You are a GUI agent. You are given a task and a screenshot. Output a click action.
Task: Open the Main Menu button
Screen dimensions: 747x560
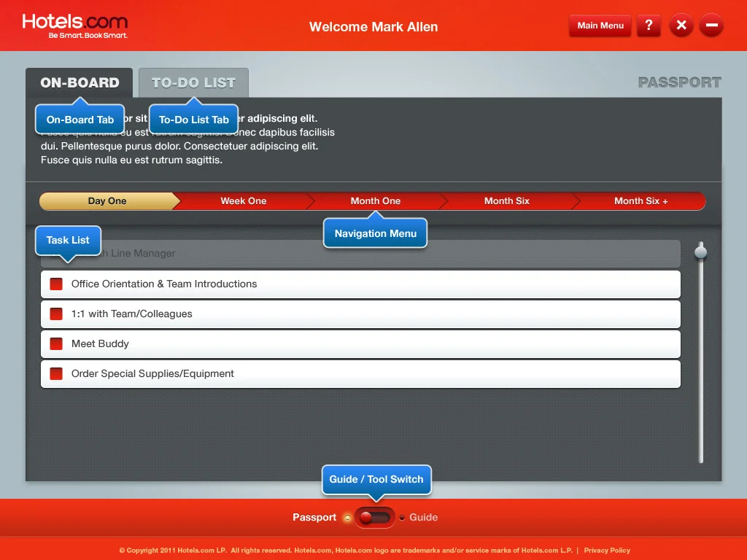point(600,26)
